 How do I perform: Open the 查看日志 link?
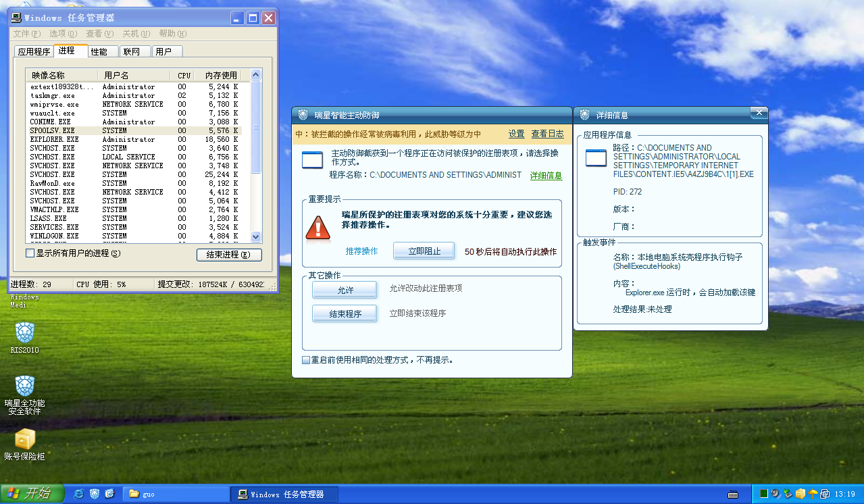(x=547, y=134)
